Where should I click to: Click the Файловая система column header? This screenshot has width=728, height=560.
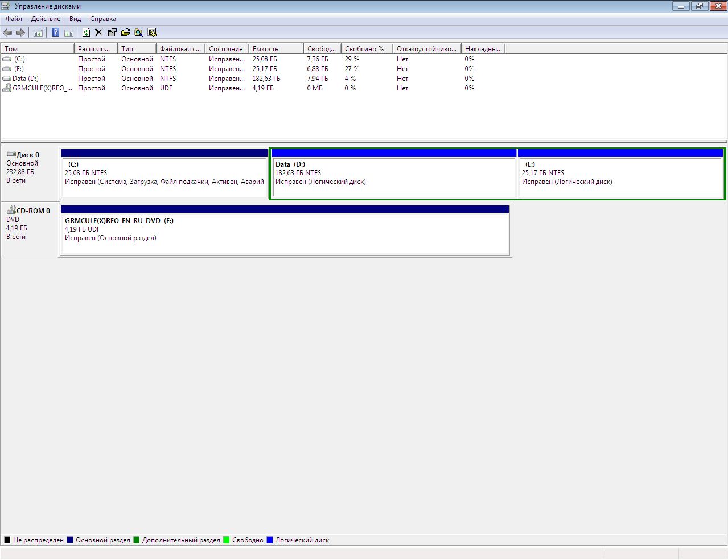pos(180,49)
